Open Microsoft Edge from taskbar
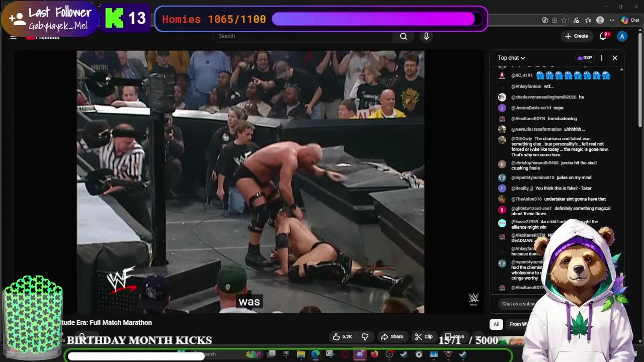 click(315, 354)
